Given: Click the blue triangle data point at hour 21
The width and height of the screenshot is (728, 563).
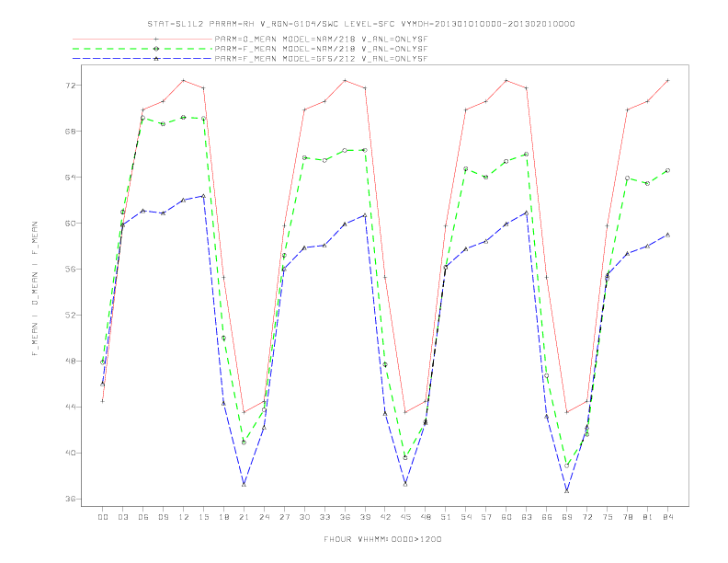Looking at the screenshot, I should (x=244, y=485).
